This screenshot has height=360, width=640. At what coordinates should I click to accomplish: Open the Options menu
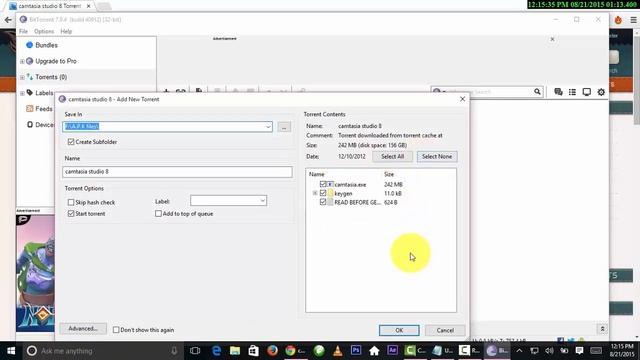(44, 31)
